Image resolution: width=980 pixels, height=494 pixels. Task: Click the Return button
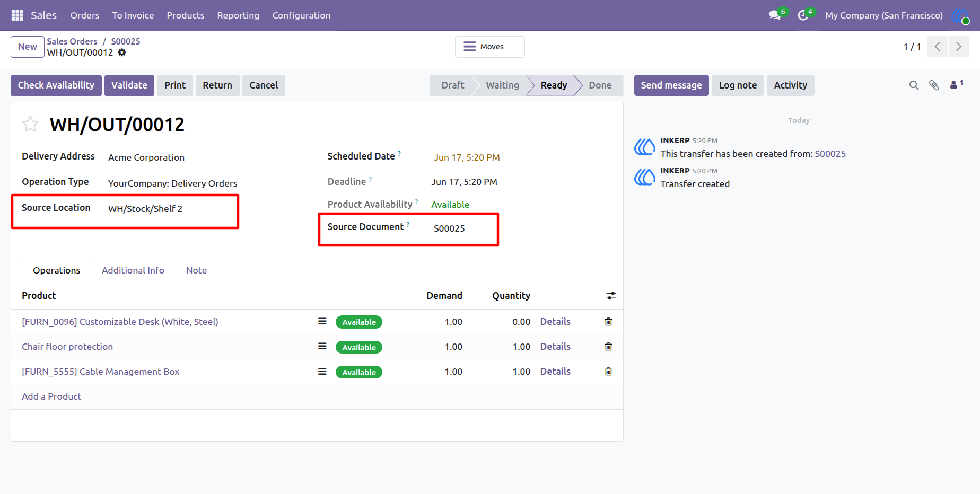point(217,85)
